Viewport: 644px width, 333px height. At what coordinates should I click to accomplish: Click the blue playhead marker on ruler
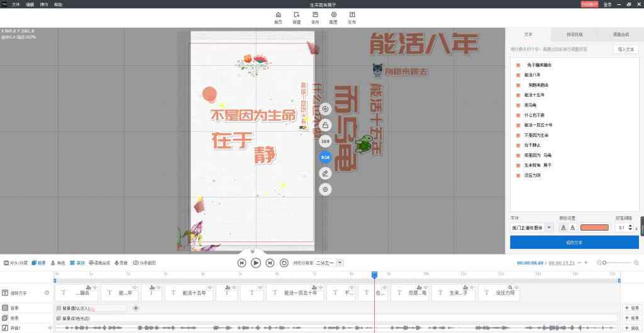pyautogui.click(x=374, y=275)
